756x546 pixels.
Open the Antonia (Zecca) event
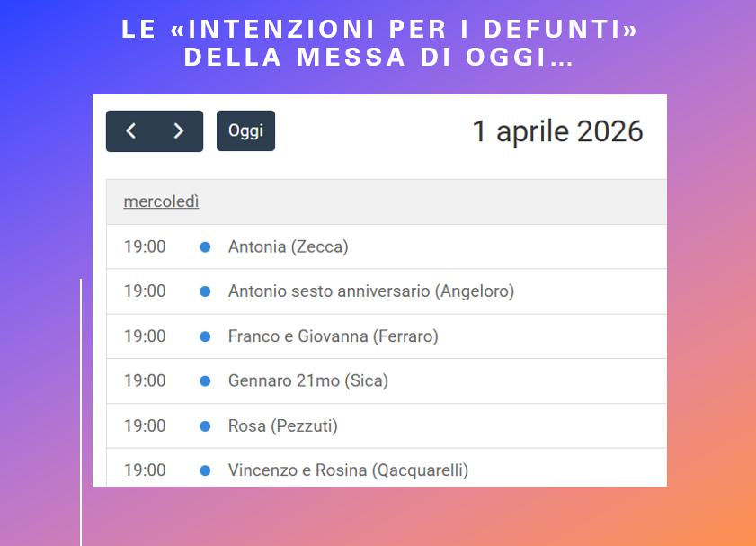point(288,246)
